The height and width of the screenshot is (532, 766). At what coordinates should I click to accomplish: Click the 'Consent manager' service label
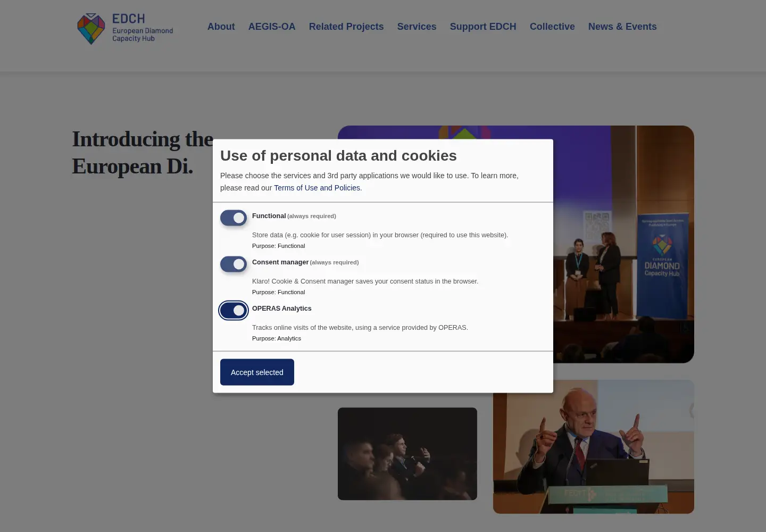coord(280,262)
